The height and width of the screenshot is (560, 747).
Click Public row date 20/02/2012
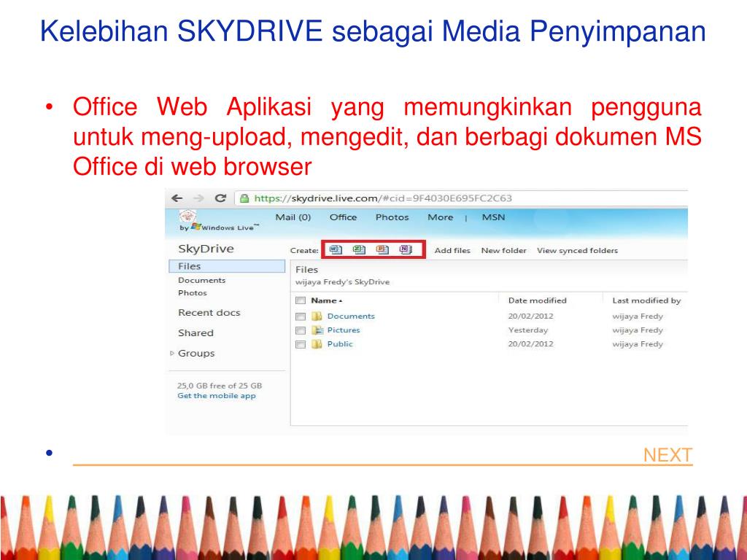531,344
